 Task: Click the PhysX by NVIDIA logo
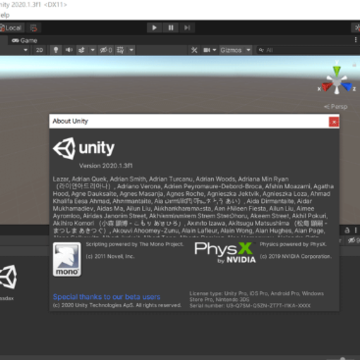click(x=225, y=253)
